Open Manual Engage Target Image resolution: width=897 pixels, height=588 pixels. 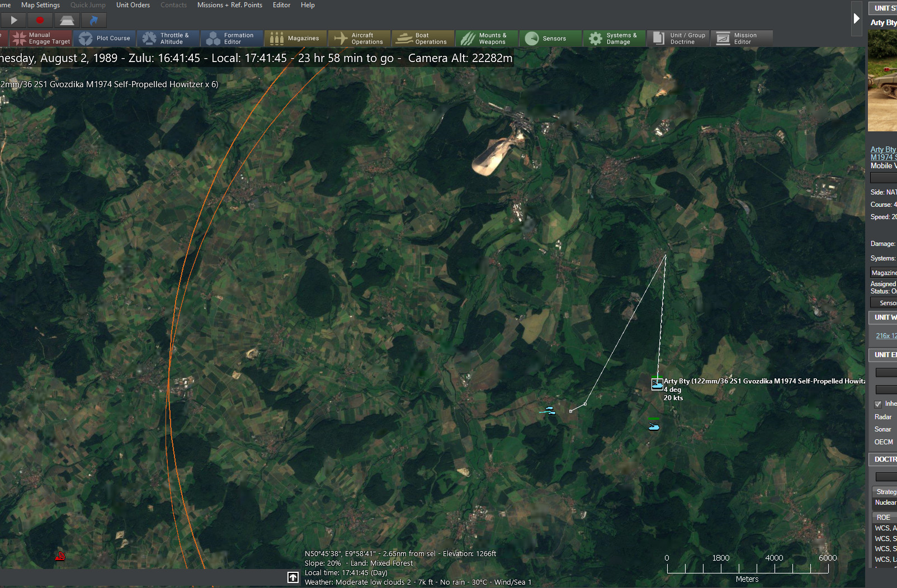pyautogui.click(x=40, y=38)
